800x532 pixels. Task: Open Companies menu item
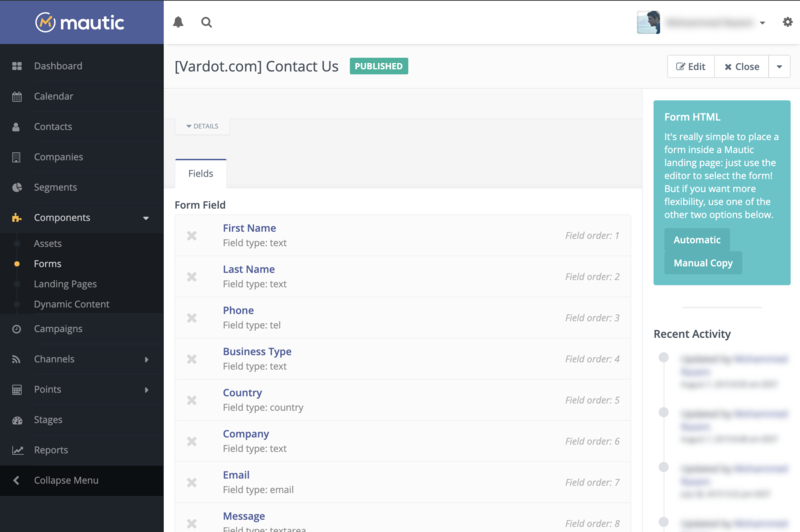click(x=59, y=157)
